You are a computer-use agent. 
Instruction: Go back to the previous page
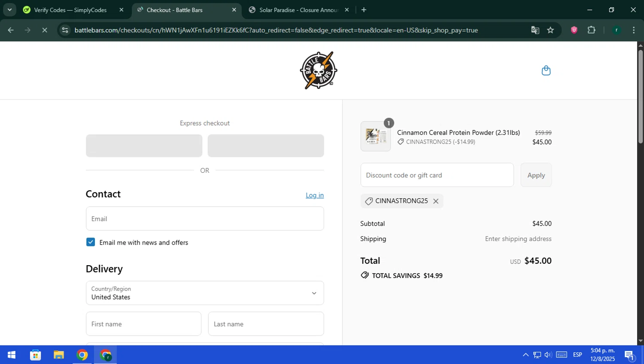pos(11,30)
